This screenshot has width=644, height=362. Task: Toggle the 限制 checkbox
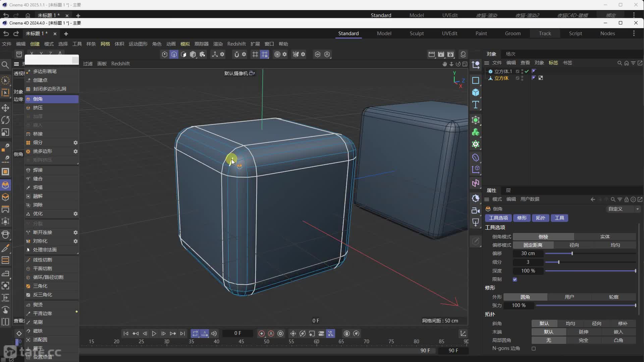tap(515, 280)
